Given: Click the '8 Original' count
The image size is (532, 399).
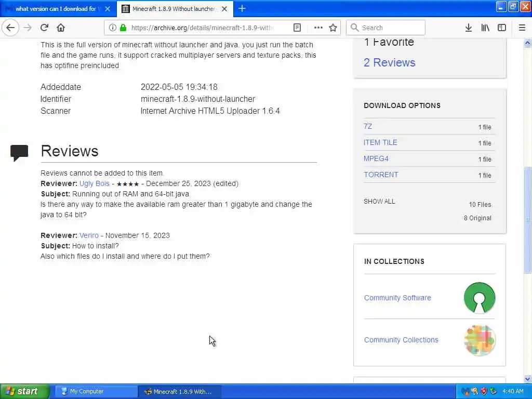Looking at the screenshot, I should [x=477, y=218].
